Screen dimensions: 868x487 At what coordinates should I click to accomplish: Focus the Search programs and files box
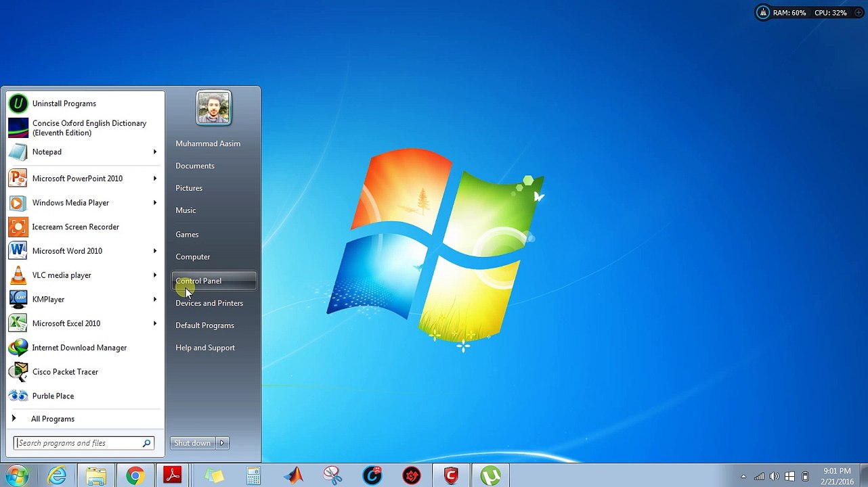click(x=84, y=443)
